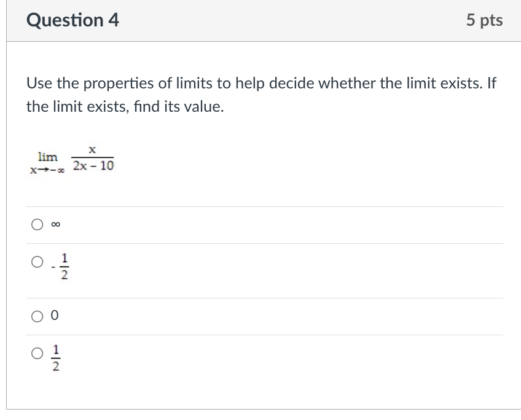Click the x over 2x minus 10 fraction

(93, 158)
